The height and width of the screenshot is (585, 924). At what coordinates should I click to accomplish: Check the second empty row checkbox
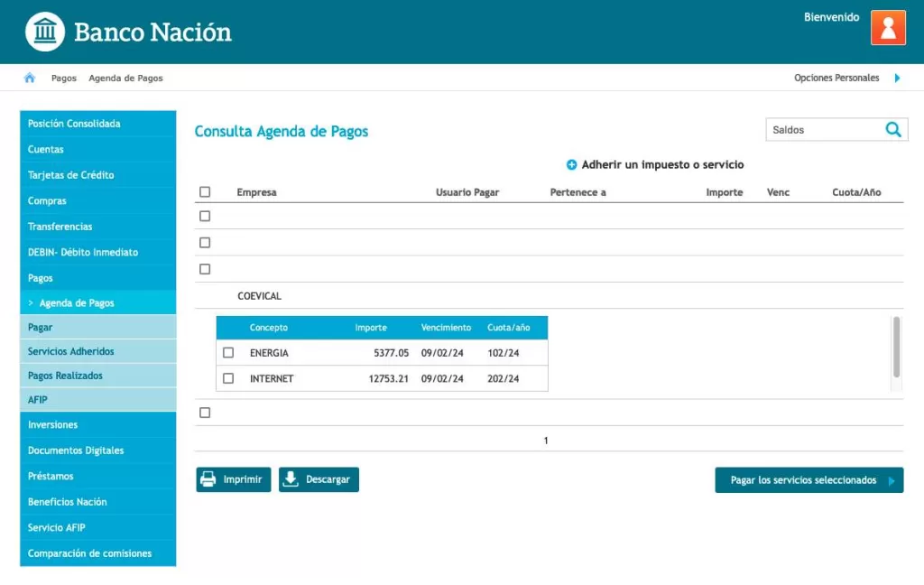click(x=205, y=242)
